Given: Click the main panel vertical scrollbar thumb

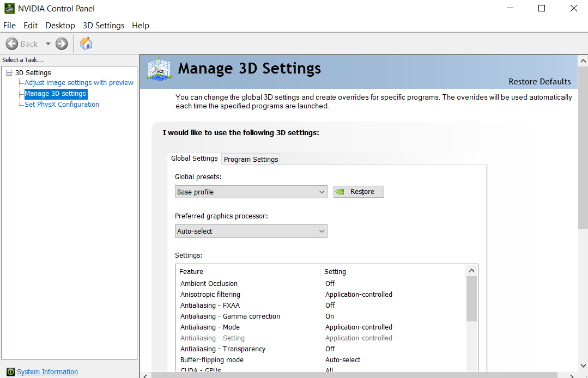Looking at the screenshot, I should pyautogui.click(x=583, y=148).
